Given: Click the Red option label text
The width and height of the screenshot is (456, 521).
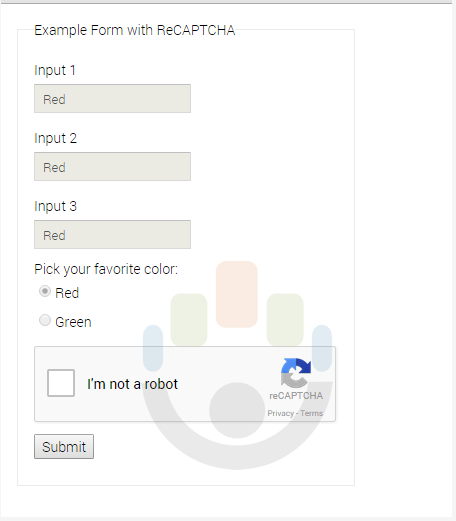Looking at the screenshot, I should tap(67, 293).
